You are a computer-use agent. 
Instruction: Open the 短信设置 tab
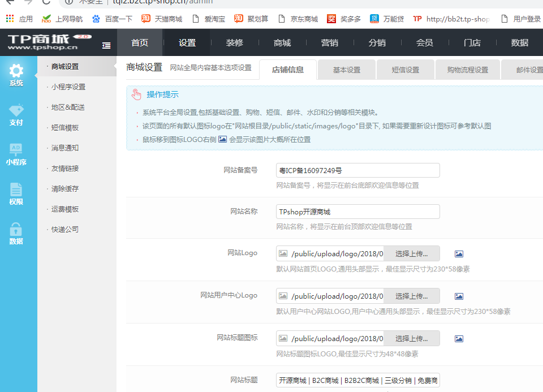405,70
